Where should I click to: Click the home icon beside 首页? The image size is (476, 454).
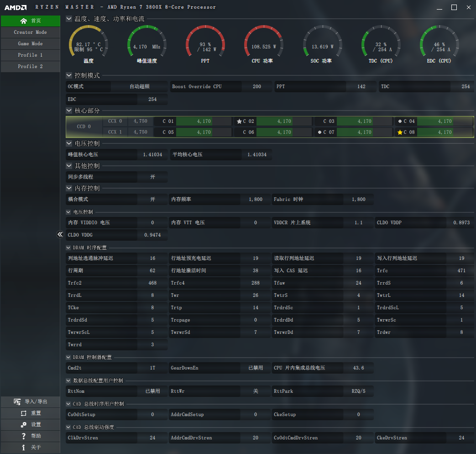tap(23, 21)
